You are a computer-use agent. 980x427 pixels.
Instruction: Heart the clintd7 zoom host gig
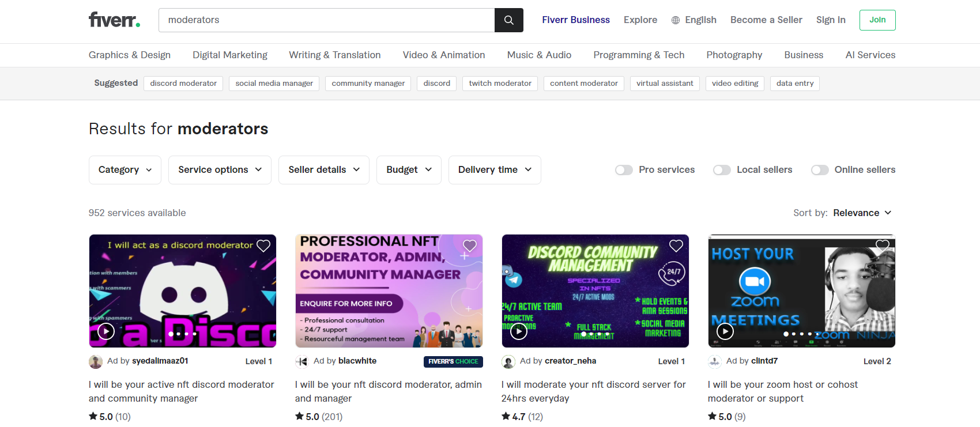[883, 245]
